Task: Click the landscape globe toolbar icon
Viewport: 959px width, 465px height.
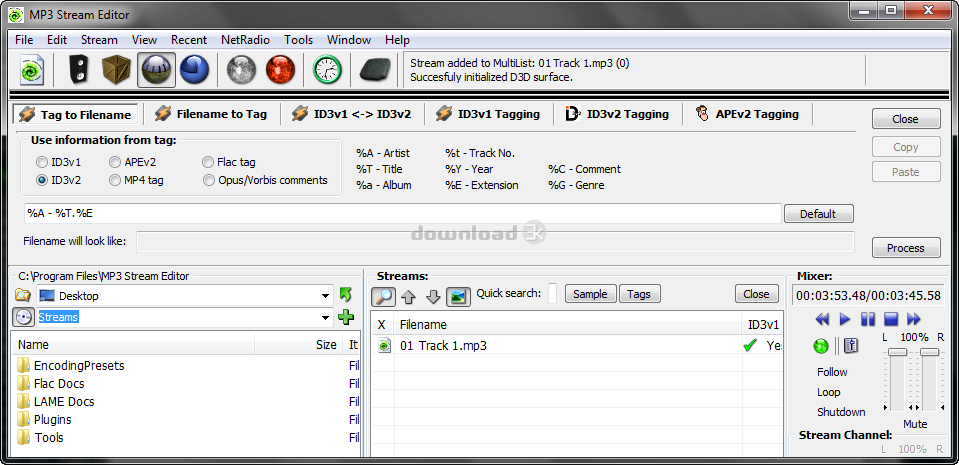Action: click(x=157, y=70)
